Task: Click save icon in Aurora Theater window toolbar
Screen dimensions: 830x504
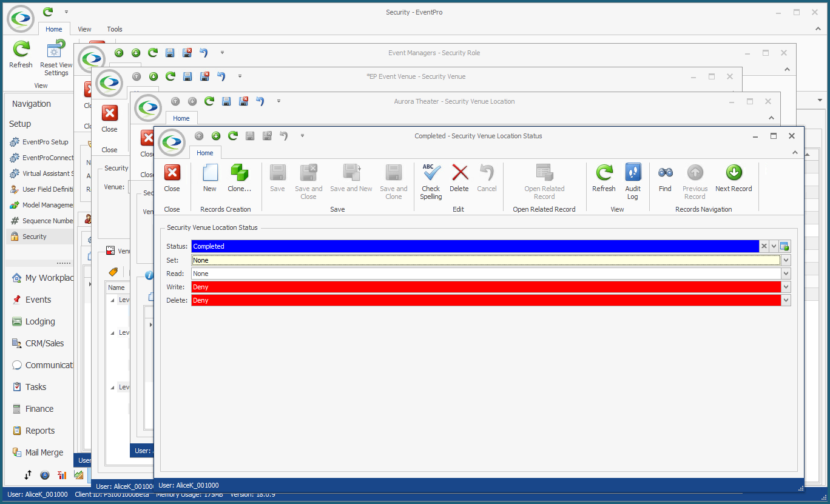Action: pos(226,101)
